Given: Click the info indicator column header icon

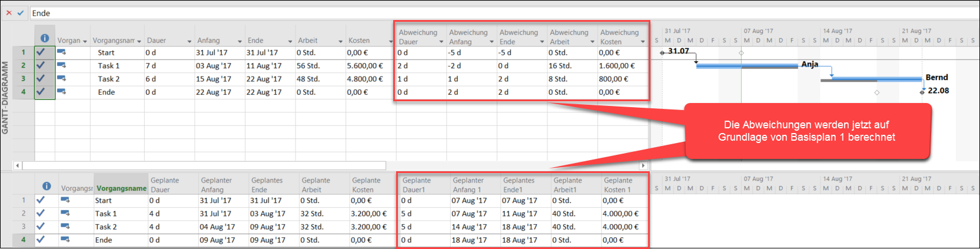Looking at the screenshot, I should click(45, 38).
